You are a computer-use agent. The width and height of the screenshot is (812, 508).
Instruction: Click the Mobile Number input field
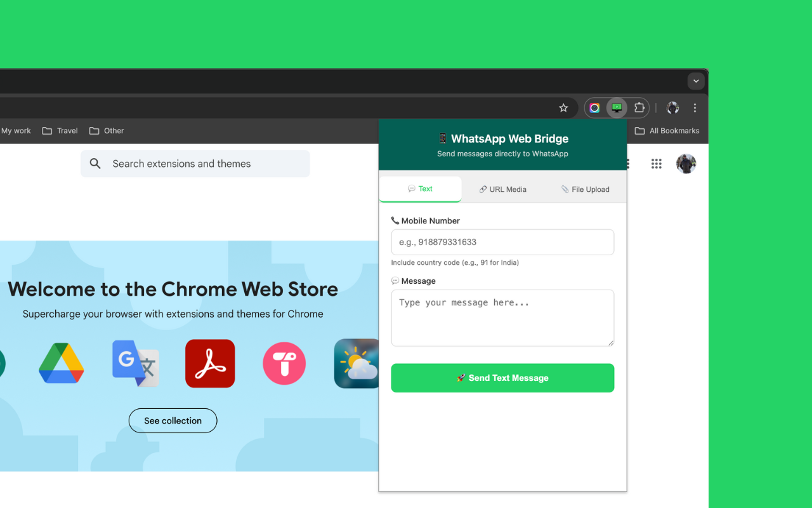click(502, 242)
